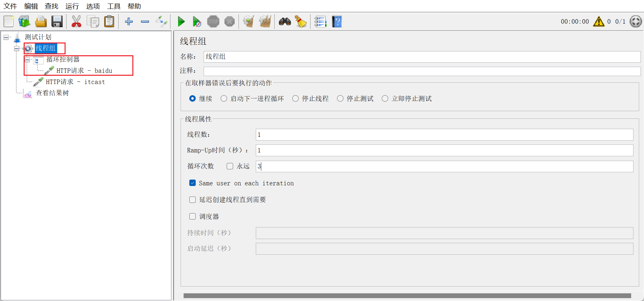Click the 线程组 gear icon in tree
The height and width of the screenshot is (301, 644).
pos(28,48)
